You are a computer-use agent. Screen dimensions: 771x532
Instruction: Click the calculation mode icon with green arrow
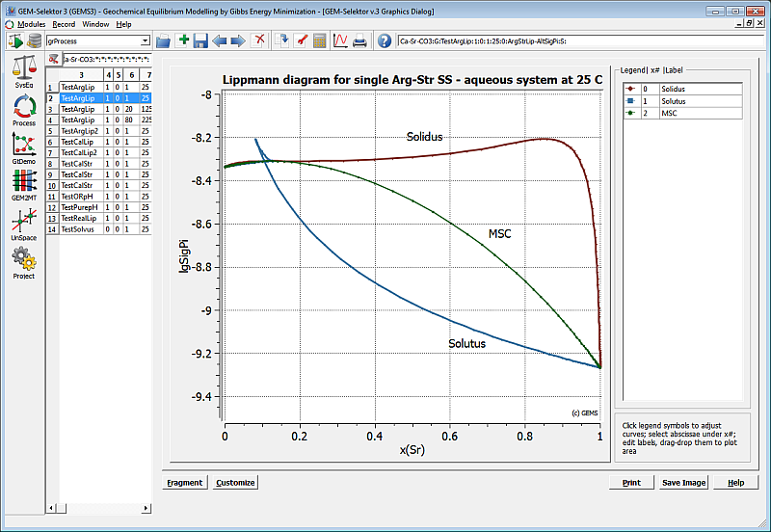pyautogui.click(x=15, y=40)
